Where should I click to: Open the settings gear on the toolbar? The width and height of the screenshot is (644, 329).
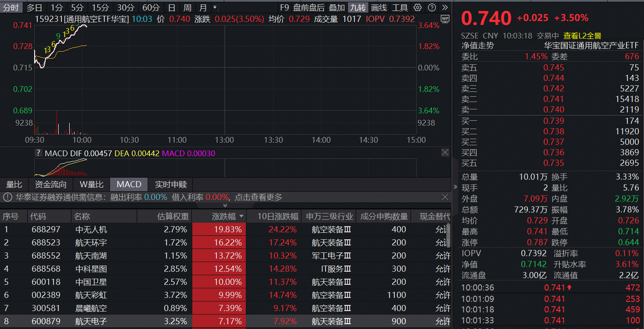[418, 7]
